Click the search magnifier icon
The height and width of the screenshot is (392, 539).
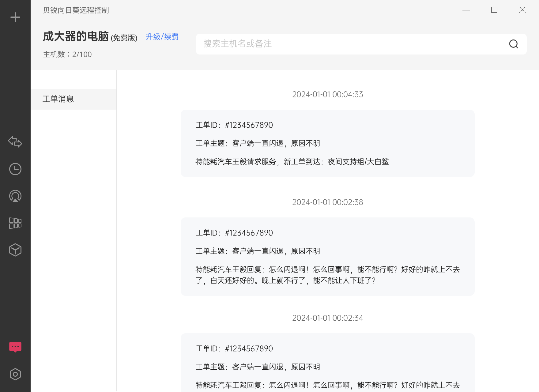[514, 44]
